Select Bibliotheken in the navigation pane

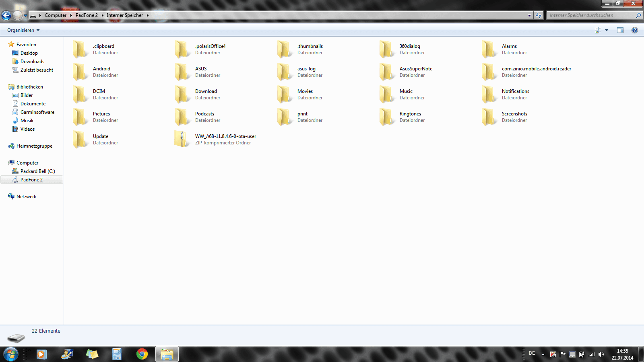(x=29, y=87)
